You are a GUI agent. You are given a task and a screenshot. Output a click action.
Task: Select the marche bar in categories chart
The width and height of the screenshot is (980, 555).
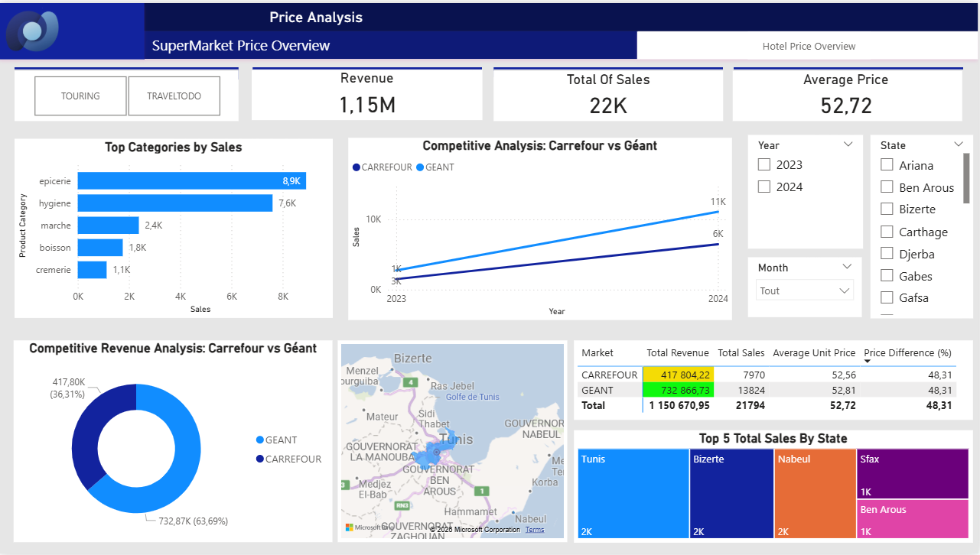pyautogui.click(x=109, y=225)
